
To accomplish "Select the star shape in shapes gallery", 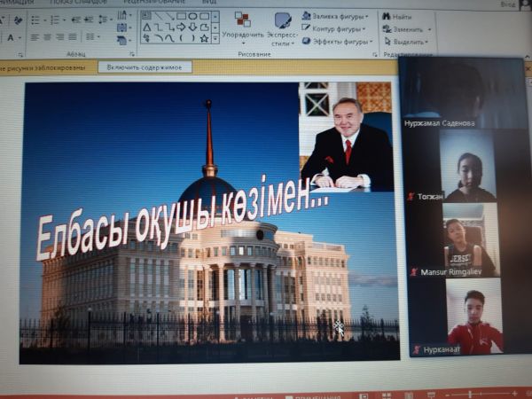I will pyautogui.click(x=204, y=38).
